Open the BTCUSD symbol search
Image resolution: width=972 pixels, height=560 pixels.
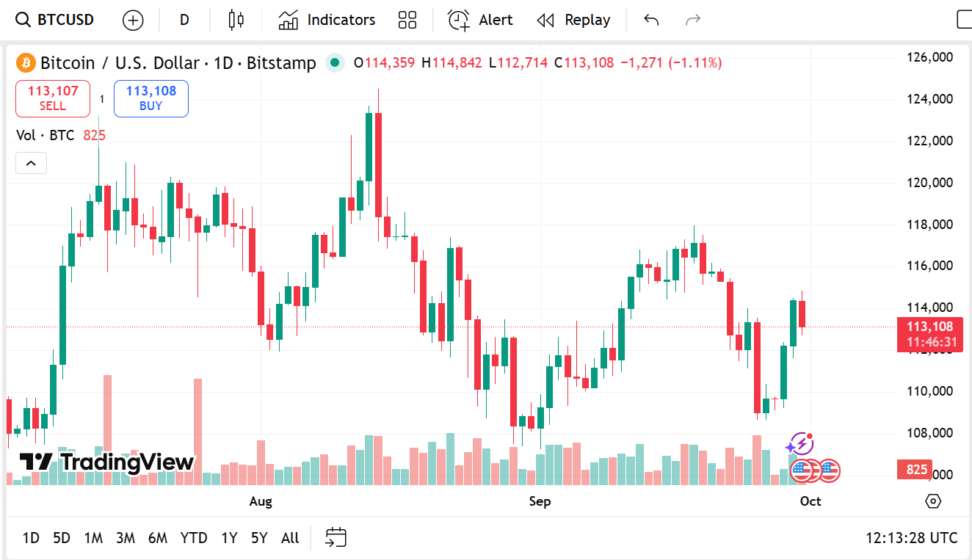tap(56, 20)
